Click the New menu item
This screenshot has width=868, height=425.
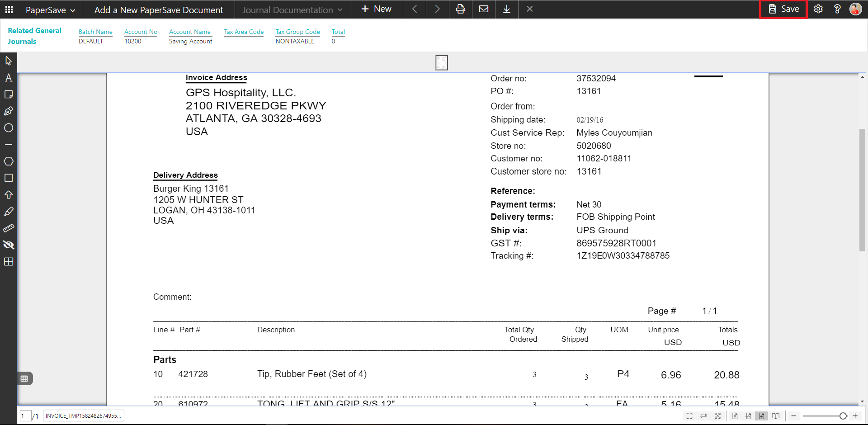click(376, 9)
